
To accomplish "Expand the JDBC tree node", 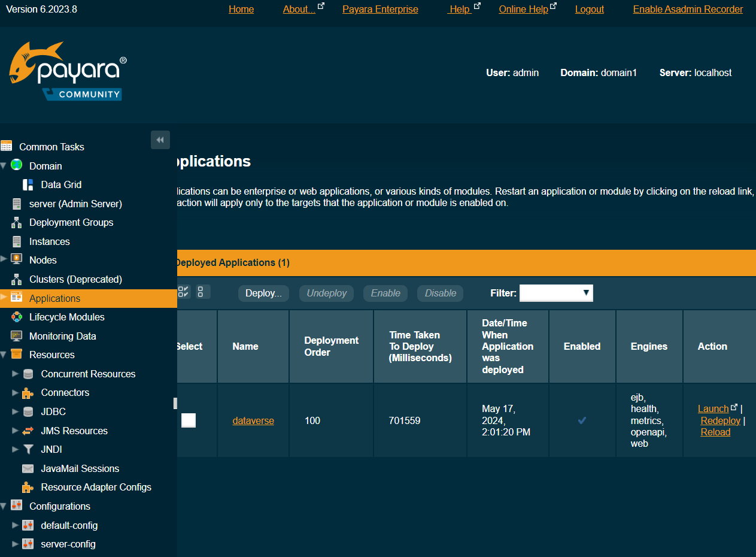I will pos(16,411).
